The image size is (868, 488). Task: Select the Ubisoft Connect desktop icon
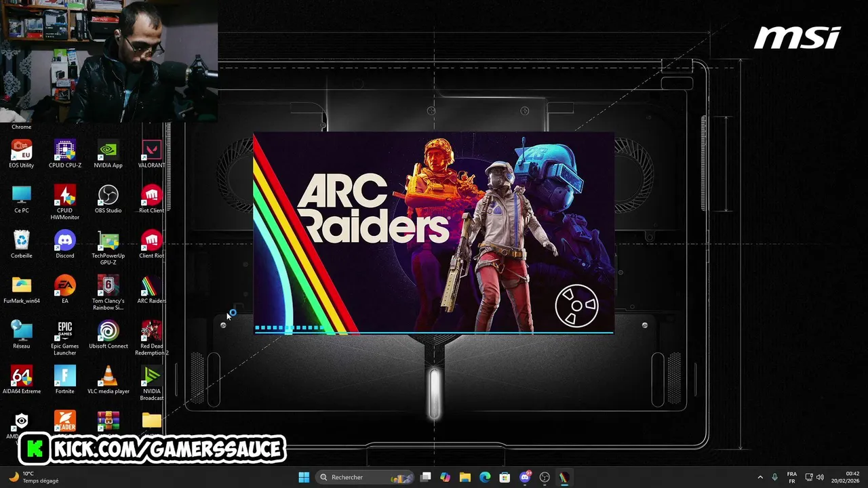click(108, 334)
